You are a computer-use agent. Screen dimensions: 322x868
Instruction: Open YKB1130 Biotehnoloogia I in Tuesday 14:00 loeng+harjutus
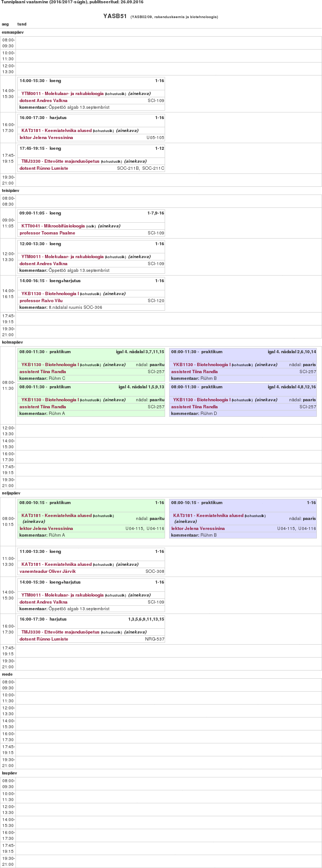[x=50, y=294]
